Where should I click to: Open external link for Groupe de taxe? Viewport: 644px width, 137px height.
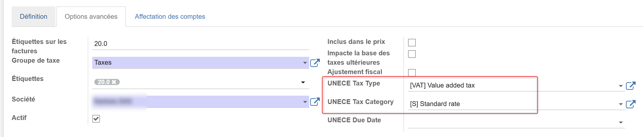(315, 63)
